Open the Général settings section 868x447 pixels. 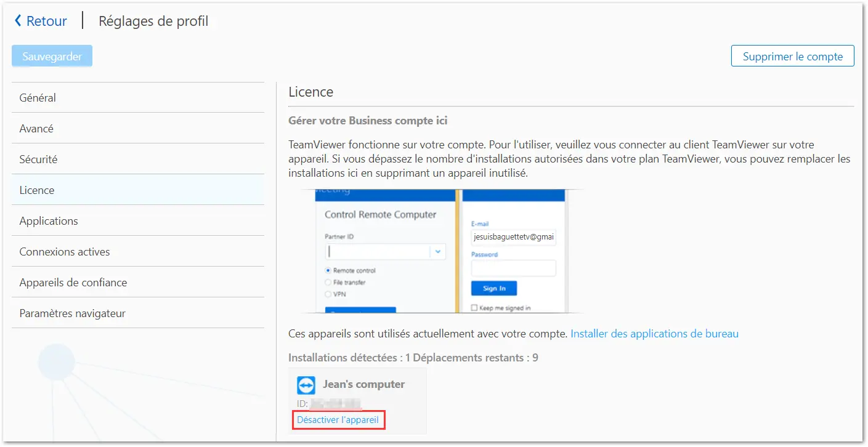[x=138, y=97]
